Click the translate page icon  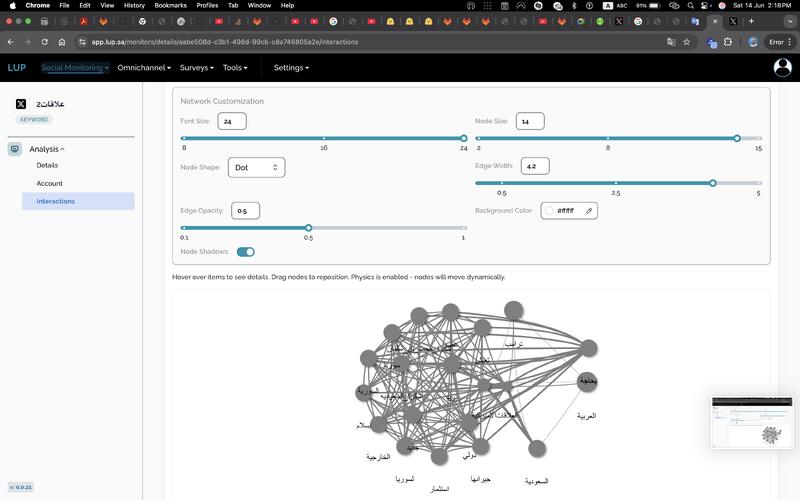(671, 42)
